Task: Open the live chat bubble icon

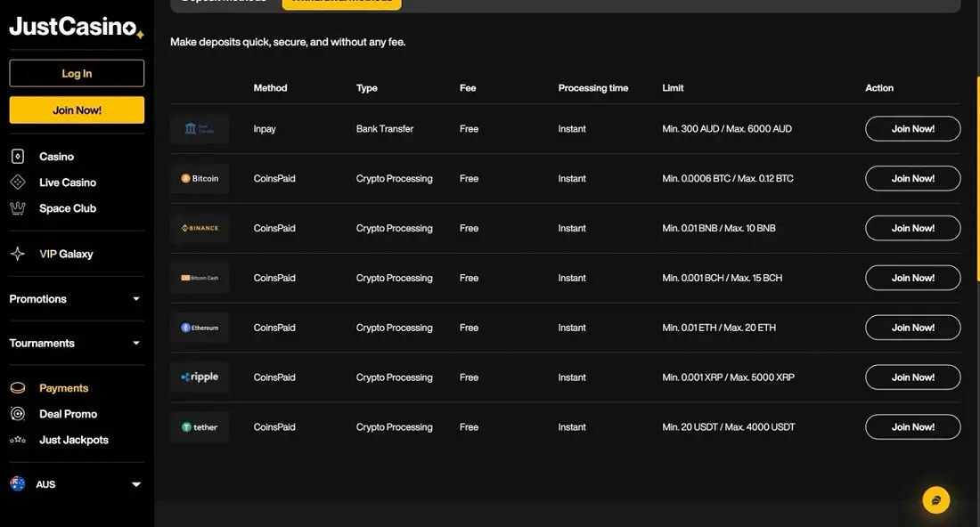Action: pos(935,500)
